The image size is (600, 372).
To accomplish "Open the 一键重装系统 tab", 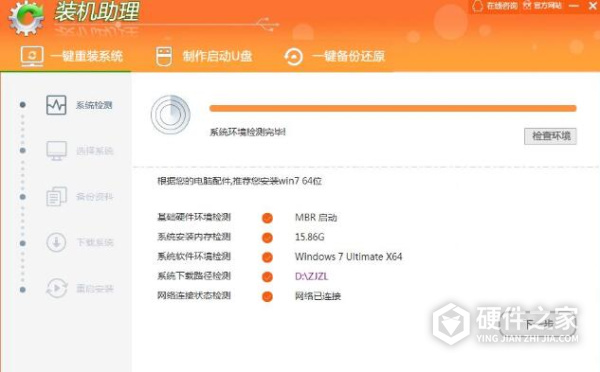I will (72, 56).
